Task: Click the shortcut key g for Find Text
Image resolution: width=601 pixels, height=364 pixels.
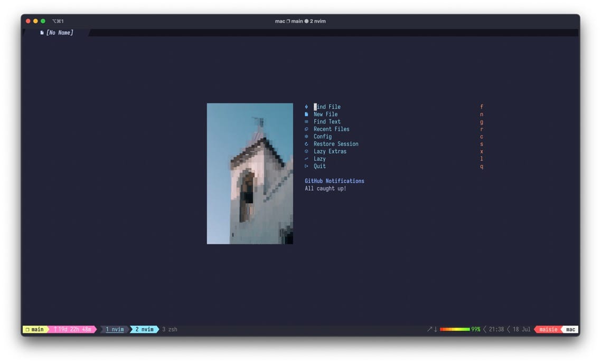Action: point(482,122)
